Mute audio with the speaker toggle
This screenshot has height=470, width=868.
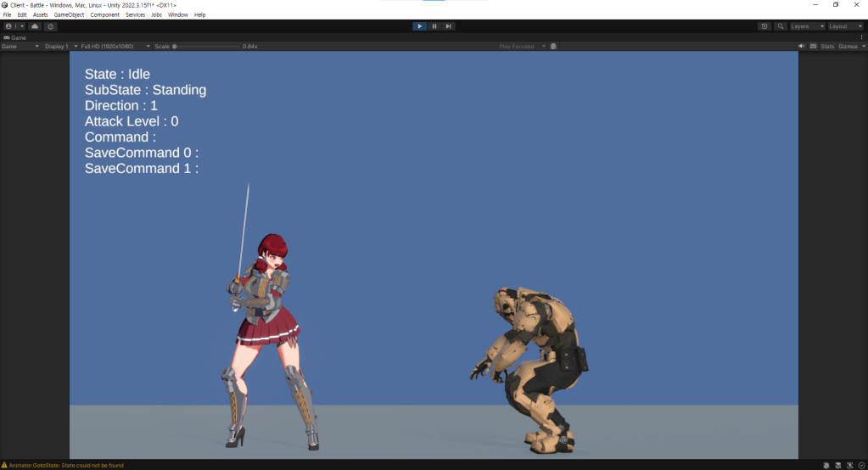tap(801, 47)
